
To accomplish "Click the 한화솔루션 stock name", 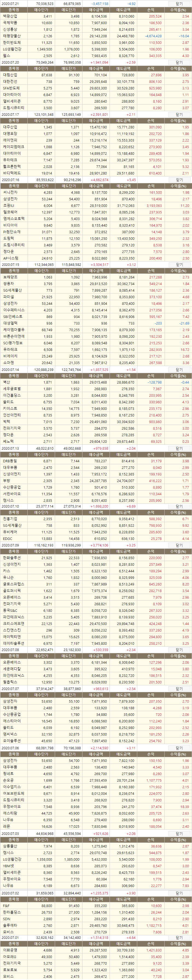I will (x=12, y=558).
